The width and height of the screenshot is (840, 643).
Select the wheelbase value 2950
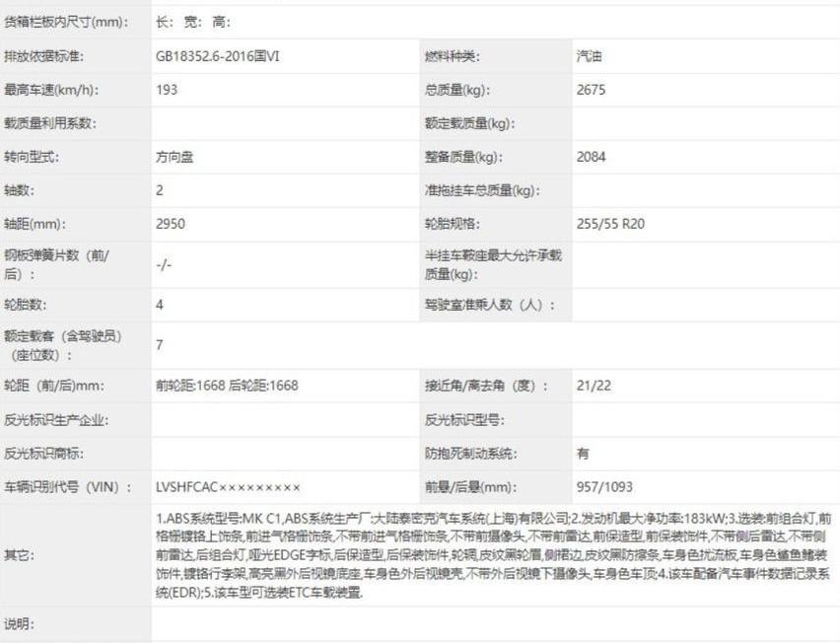pyautogui.click(x=171, y=224)
